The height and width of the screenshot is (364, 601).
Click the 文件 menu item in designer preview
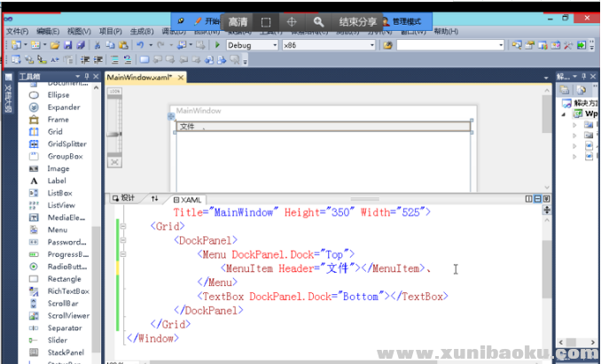point(187,127)
